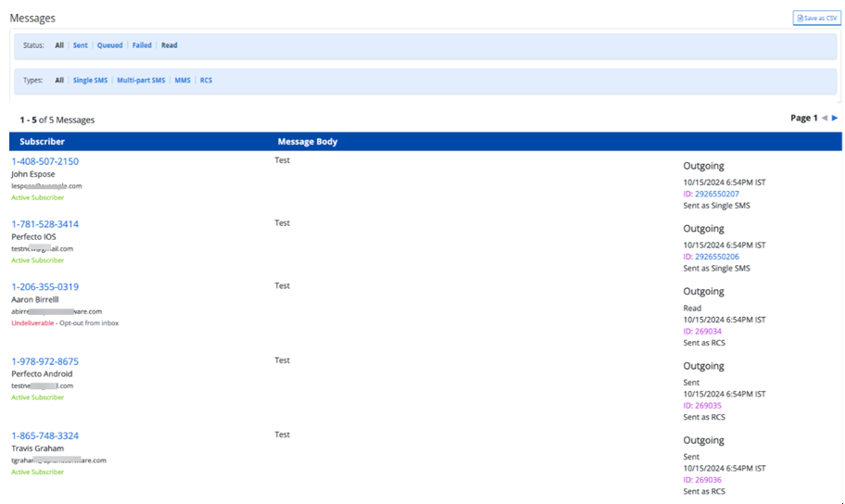845x504 pixels.
Task: Open subscriber 1-978-972-8675
Action: 44,361
